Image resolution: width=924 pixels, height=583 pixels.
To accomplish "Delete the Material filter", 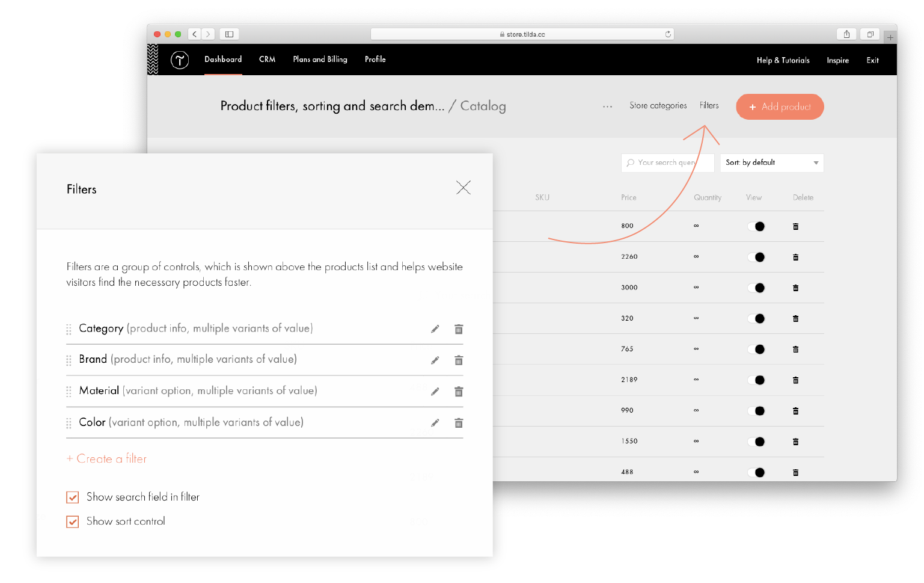I will pyautogui.click(x=459, y=392).
